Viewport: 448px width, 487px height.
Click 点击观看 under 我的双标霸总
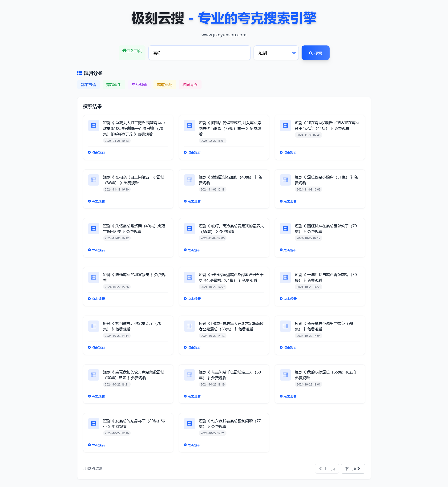[288, 396]
